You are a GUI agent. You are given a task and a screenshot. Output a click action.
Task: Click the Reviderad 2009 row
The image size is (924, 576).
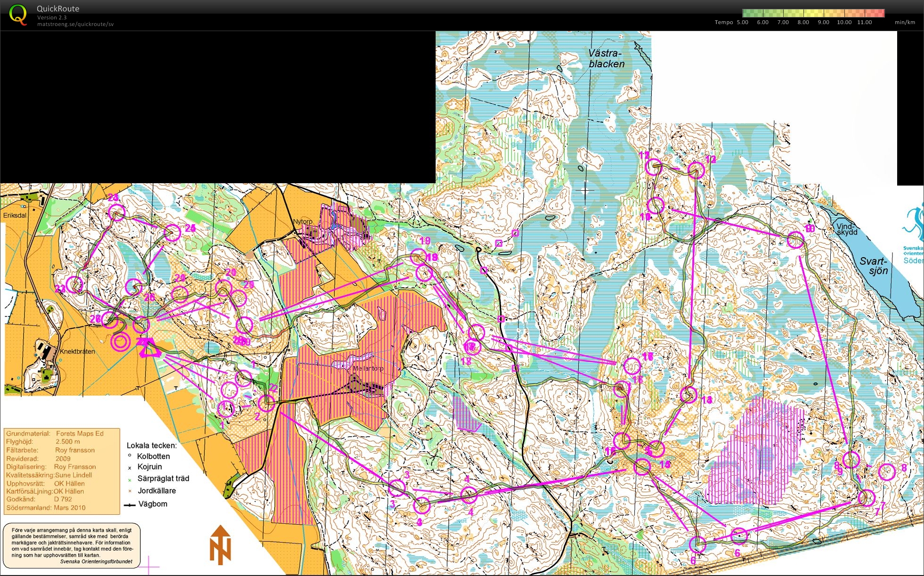(38, 458)
